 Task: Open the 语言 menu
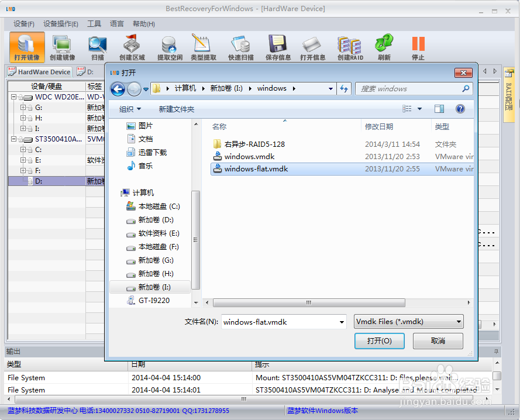[x=116, y=24]
